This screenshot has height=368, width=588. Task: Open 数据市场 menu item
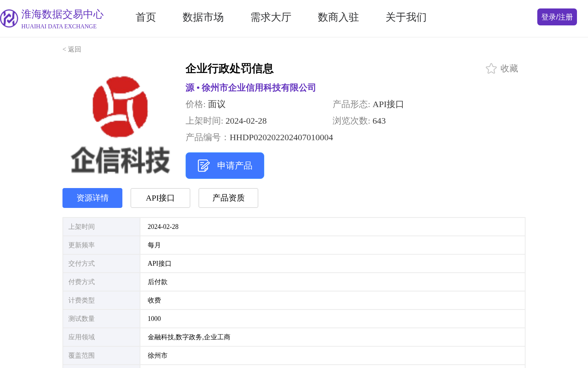pos(203,17)
